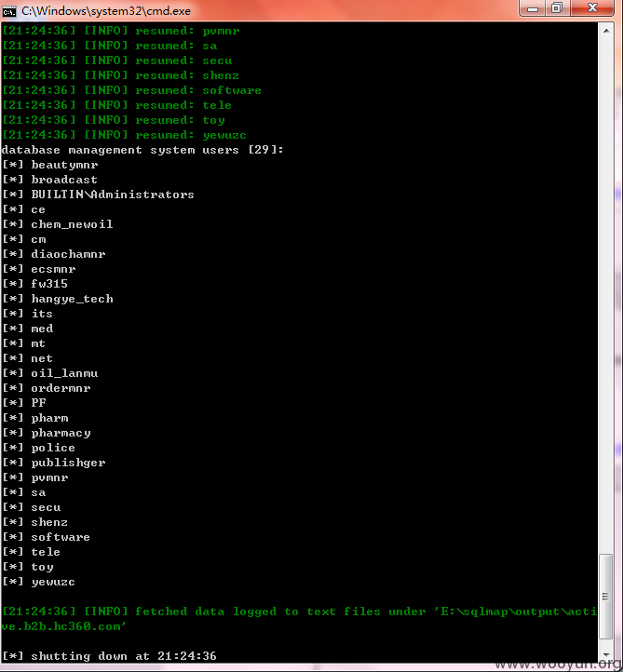
Task: Click the window title 'C:\Windows\system32\cmd.exe'
Action: [106, 11]
